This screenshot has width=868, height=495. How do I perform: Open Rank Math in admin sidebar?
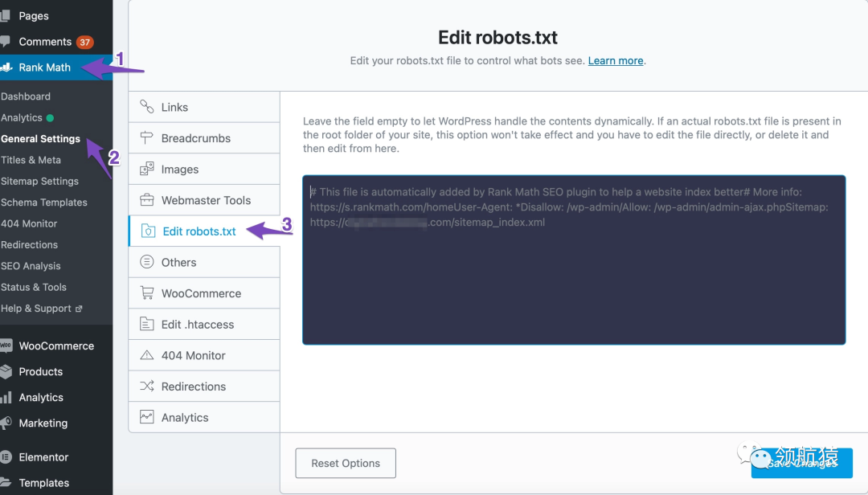(x=45, y=67)
